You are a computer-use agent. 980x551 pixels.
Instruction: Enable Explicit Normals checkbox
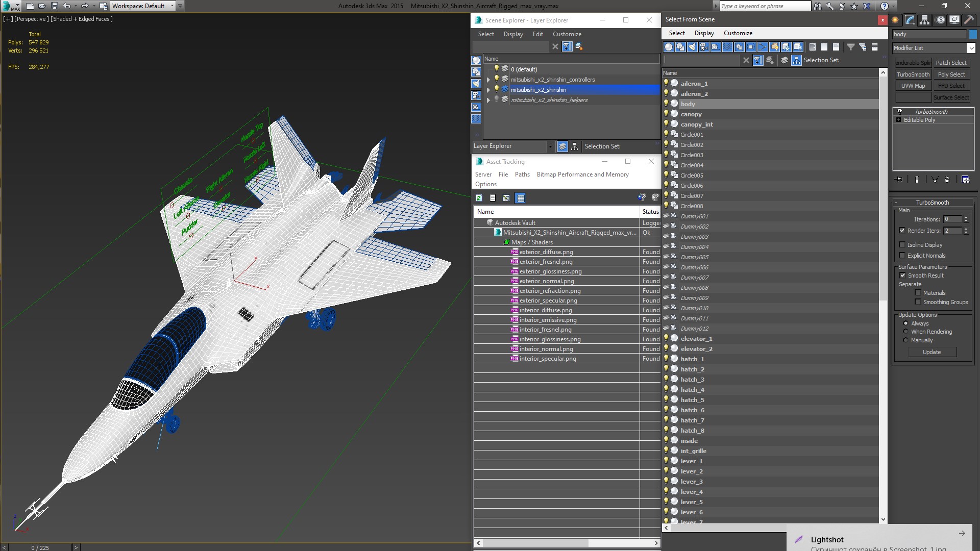(x=902, y=256)
